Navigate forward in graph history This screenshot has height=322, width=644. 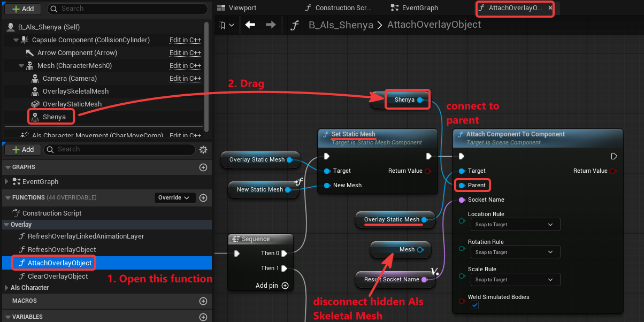[x=271, y=25]
